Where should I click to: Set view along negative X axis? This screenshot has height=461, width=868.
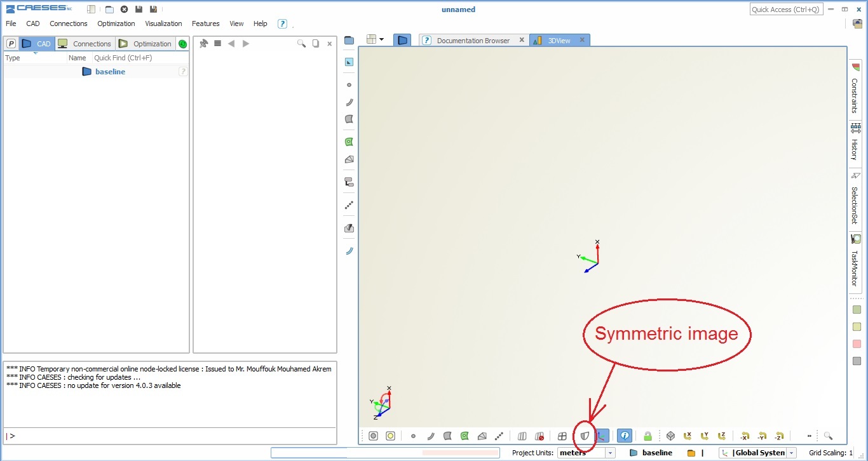tap(745, 436)
